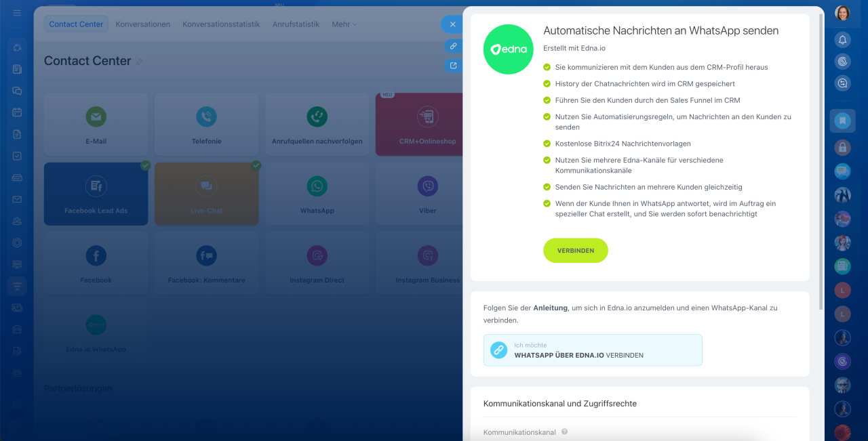This screenshot has width=868, height=441.
Task: Open the WhatsApp channel tile
Action: (317, 194)
